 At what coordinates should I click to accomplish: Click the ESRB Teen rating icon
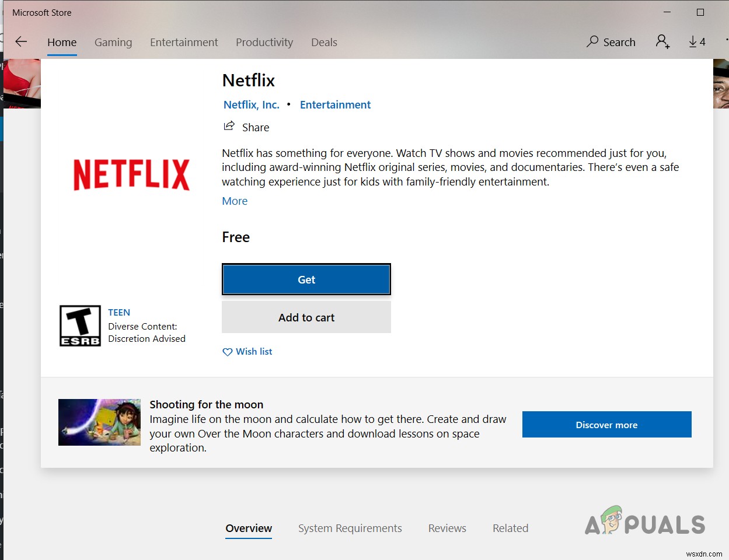[x=80, y=325]
